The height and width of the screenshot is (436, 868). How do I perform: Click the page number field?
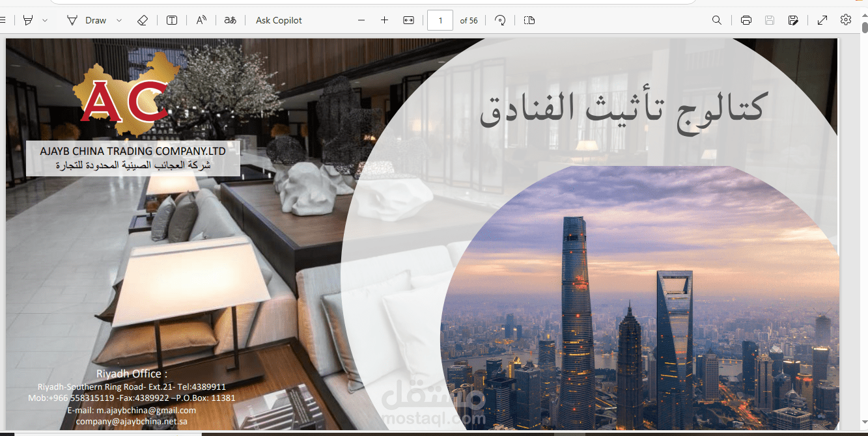[440, 20]
